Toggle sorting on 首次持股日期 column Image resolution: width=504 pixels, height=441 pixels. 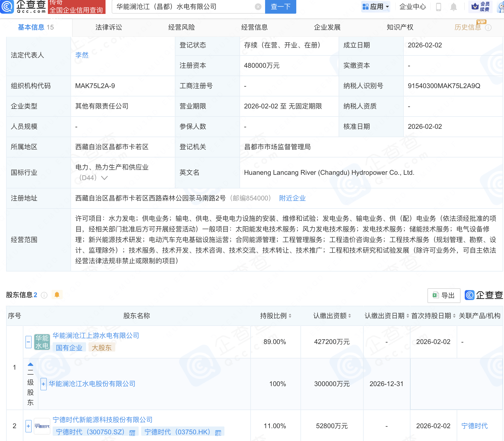tap(454, 316)
